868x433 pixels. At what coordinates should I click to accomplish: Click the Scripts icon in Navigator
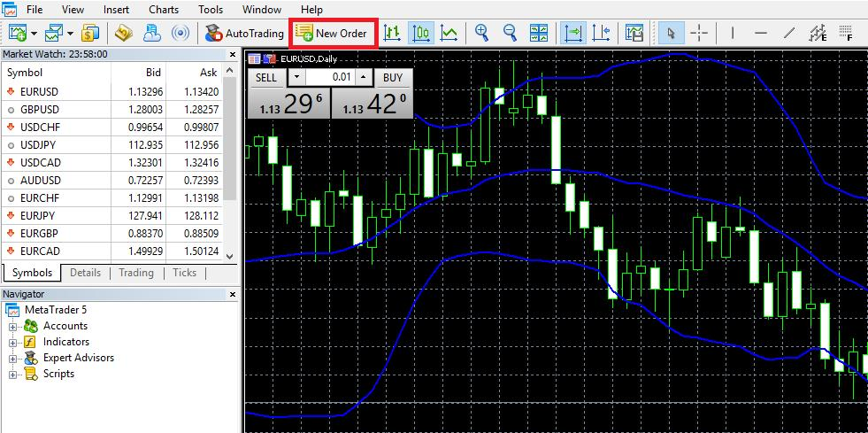click(31, 374)
